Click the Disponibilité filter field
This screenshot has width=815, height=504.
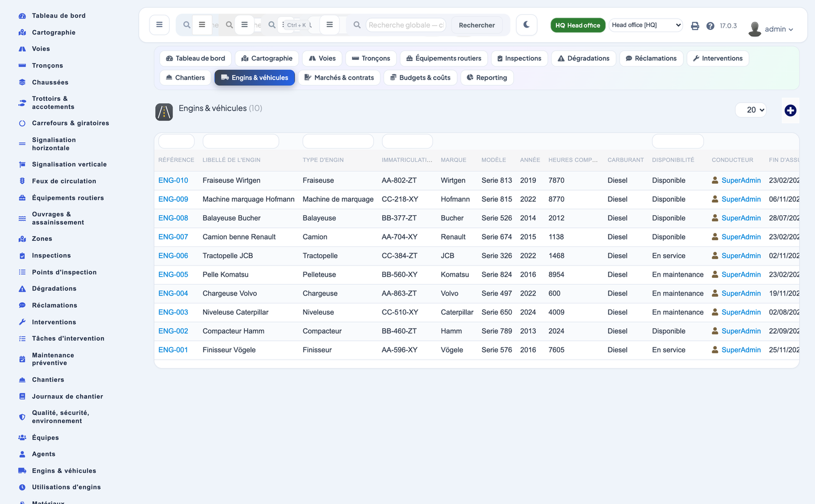tap(677, 141)
